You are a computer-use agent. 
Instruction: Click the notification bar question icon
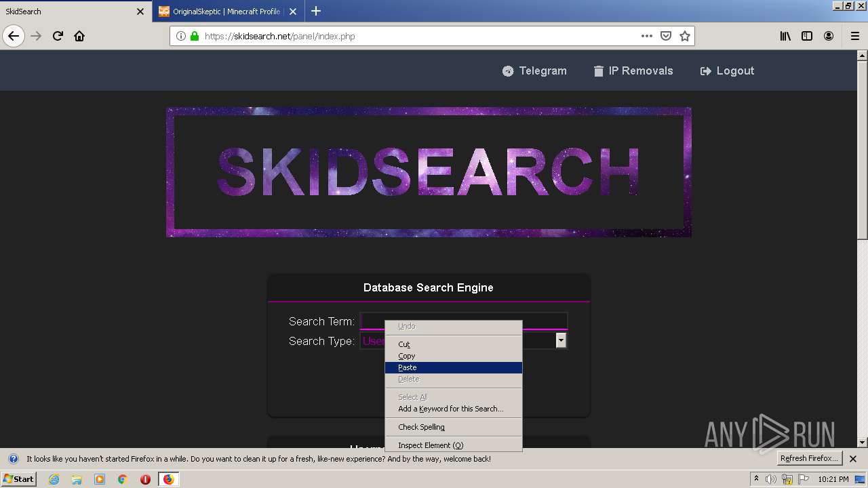[x=13, y=459]
